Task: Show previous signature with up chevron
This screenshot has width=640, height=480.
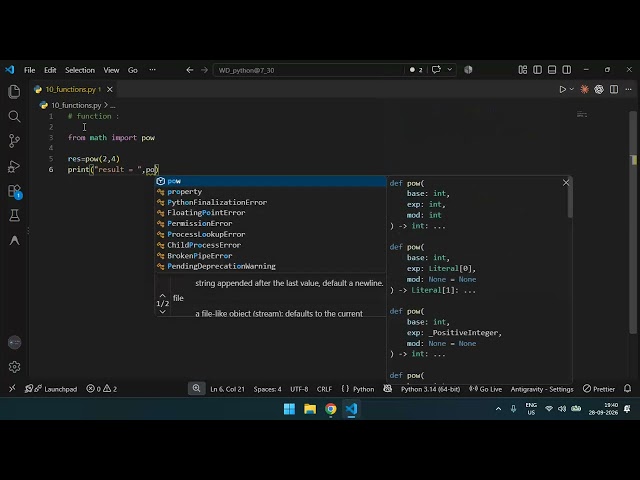Action: pyautogui.click(x=162, y=296)
